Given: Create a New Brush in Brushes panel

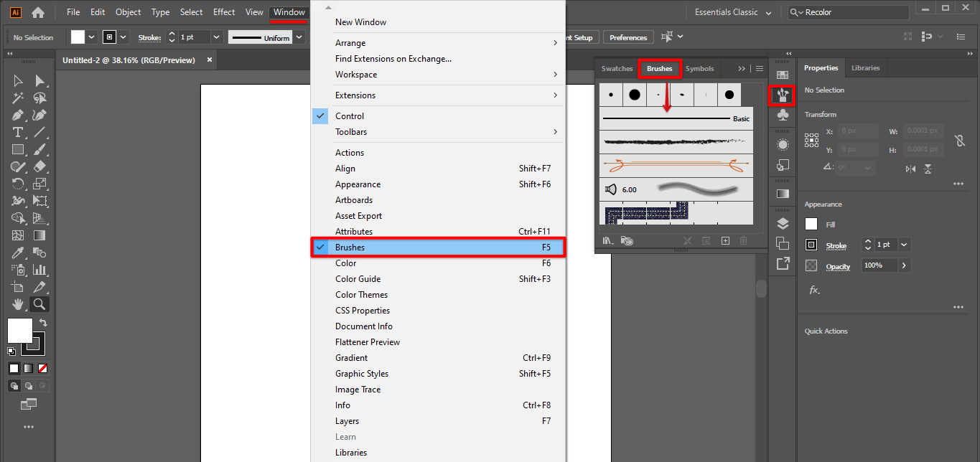Looking at the screenshot, I should click(724, 240).
